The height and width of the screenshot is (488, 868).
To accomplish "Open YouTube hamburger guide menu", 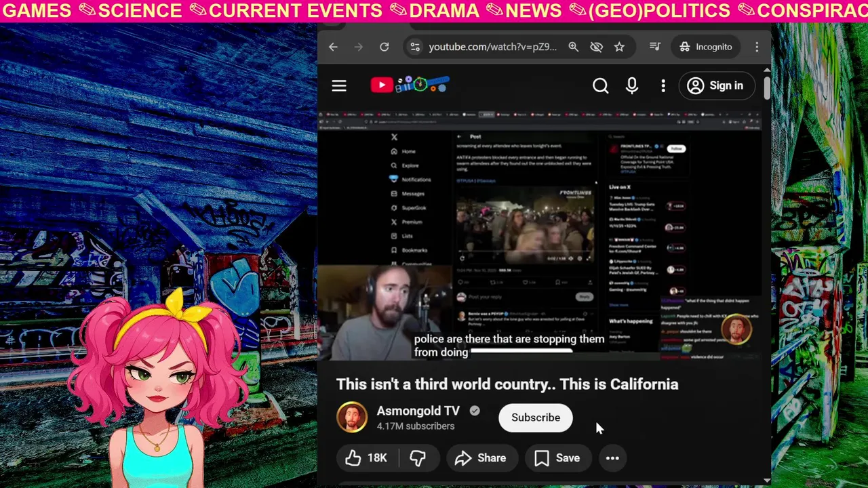I will 339,85.
